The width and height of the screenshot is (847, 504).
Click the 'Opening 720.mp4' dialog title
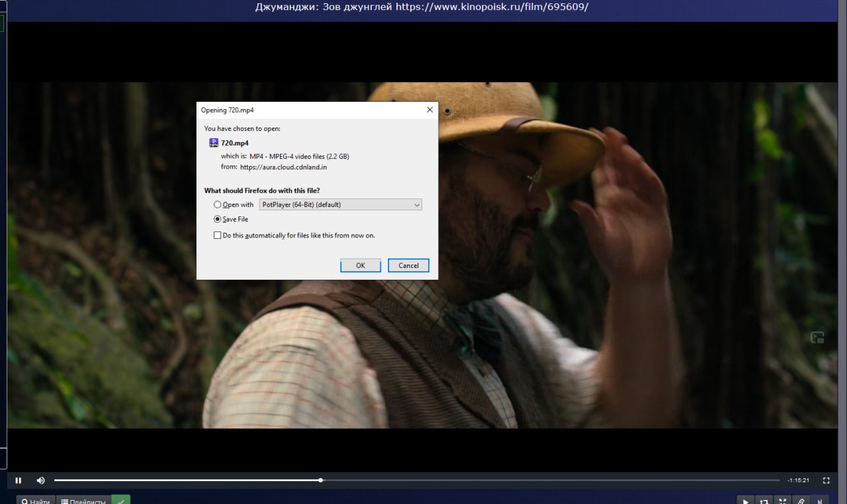coord(227,110)
